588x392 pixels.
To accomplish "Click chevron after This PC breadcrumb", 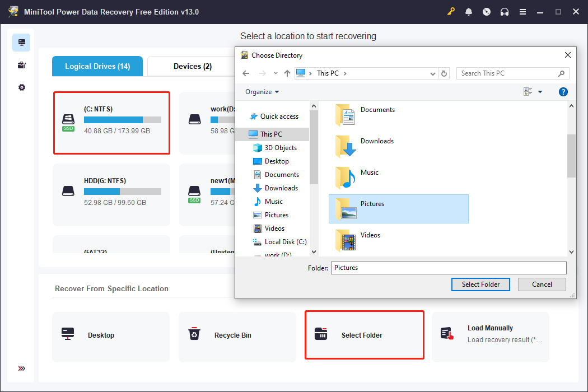I will (345, 73).
